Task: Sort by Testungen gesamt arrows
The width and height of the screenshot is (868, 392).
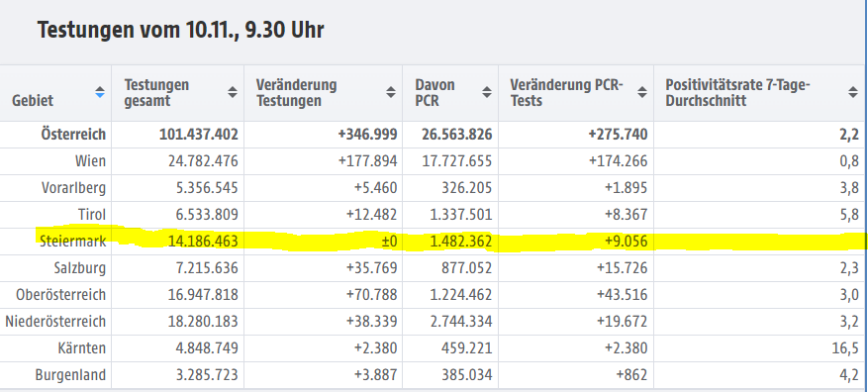Action: (x=233, y=92)
